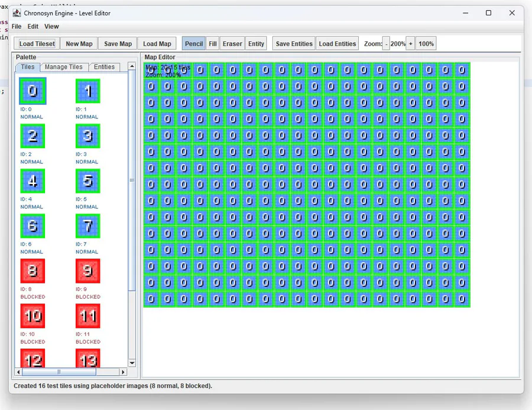
Task: Click the top-right map tile
Action: [462, 70]
